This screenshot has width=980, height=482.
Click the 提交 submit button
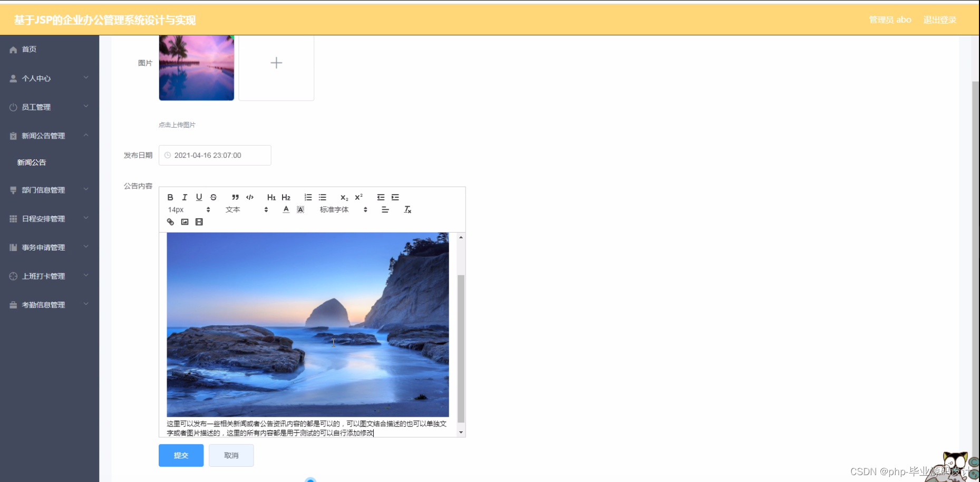pos(181,455)
